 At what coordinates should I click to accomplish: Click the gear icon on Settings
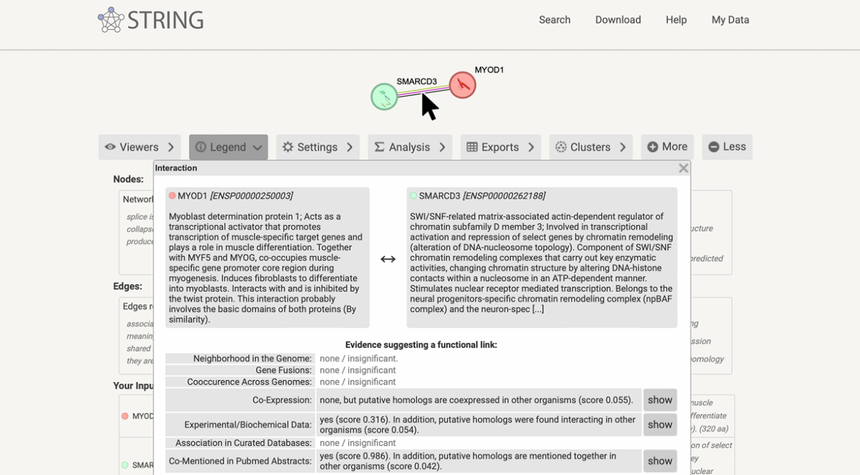coord(288,147)
